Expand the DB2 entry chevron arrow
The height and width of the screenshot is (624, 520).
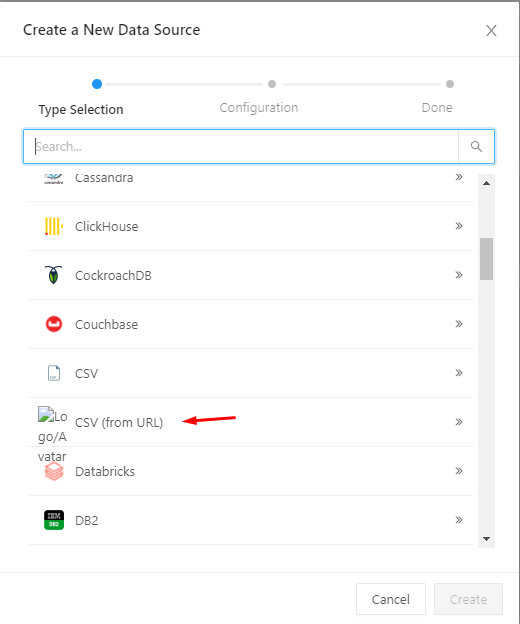pyautogui.click(x=459, y=520)
